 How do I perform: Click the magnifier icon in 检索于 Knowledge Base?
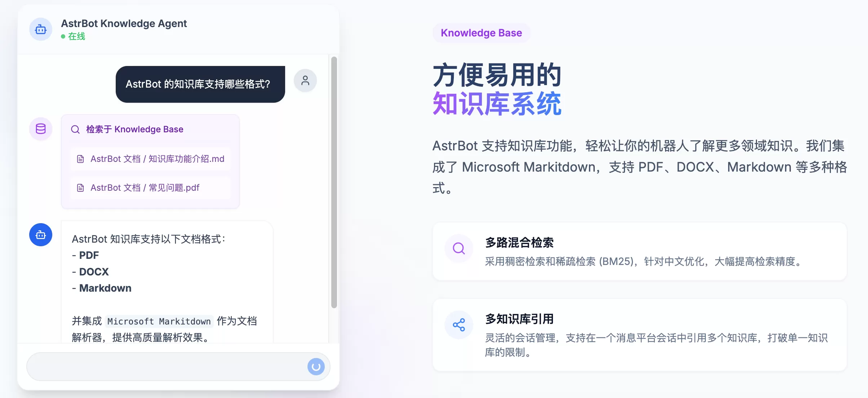(x=75, y=129)
